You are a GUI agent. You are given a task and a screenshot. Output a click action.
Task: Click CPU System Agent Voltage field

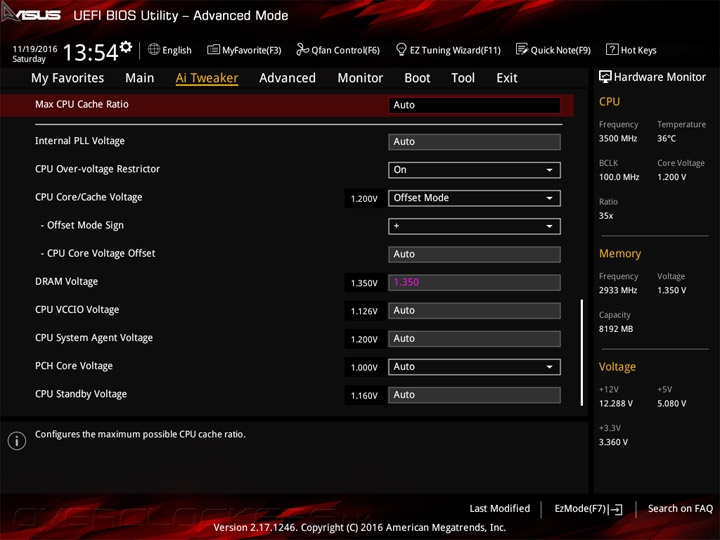pos(474,339)
